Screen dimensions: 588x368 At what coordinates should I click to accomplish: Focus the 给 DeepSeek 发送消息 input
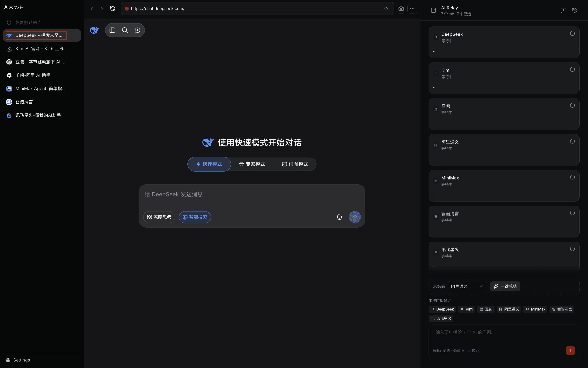[x=252, y=195]
